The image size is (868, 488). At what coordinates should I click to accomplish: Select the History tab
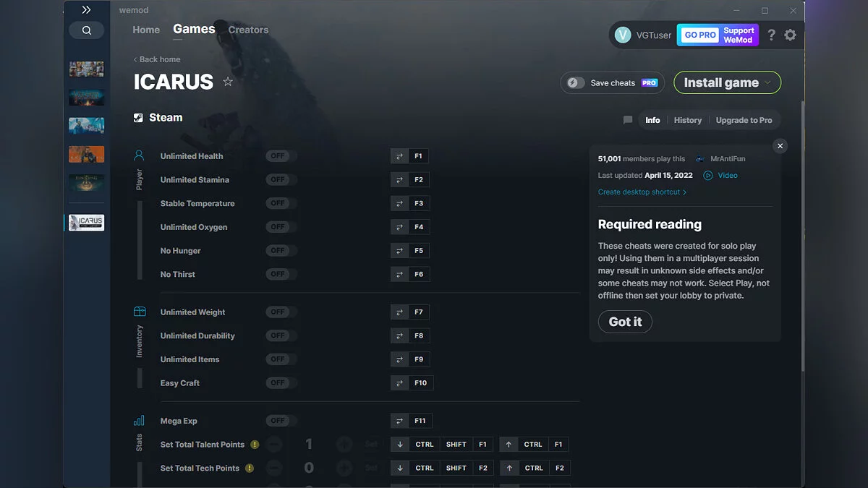point(688,120)
